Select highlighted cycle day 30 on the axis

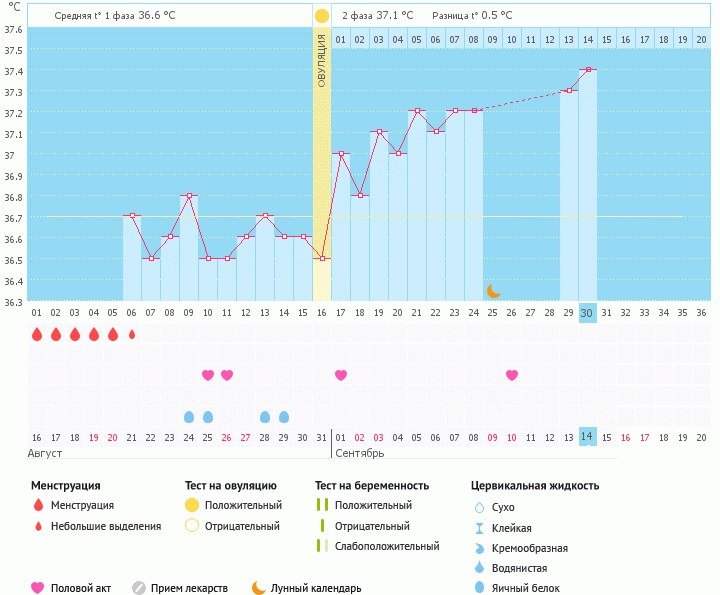tap(588, 313)
